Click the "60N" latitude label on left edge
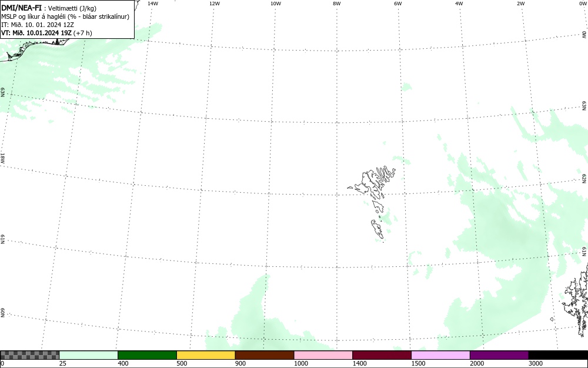Viewport: 588px width, 368px height. coord(2,313)
